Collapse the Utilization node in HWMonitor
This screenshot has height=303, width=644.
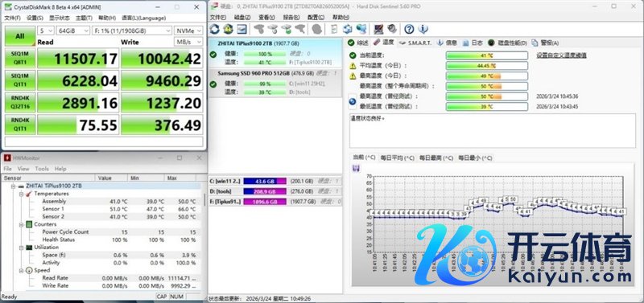tap(21, 248)
